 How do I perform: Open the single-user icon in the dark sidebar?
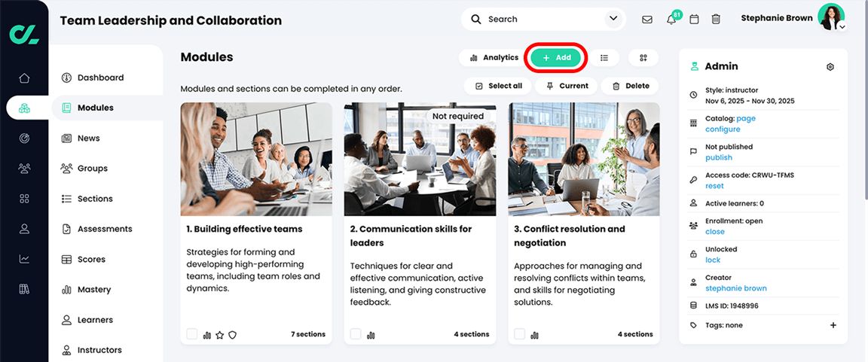[x=24, y=228]
